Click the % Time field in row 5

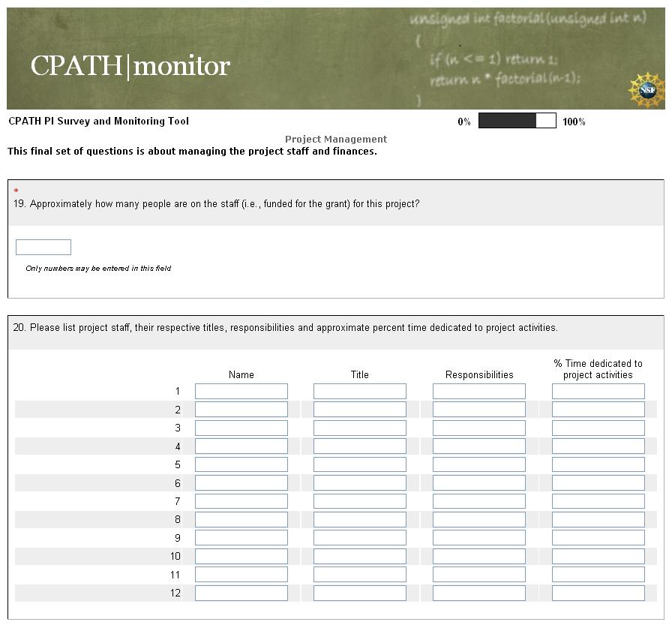pos(598,464)
